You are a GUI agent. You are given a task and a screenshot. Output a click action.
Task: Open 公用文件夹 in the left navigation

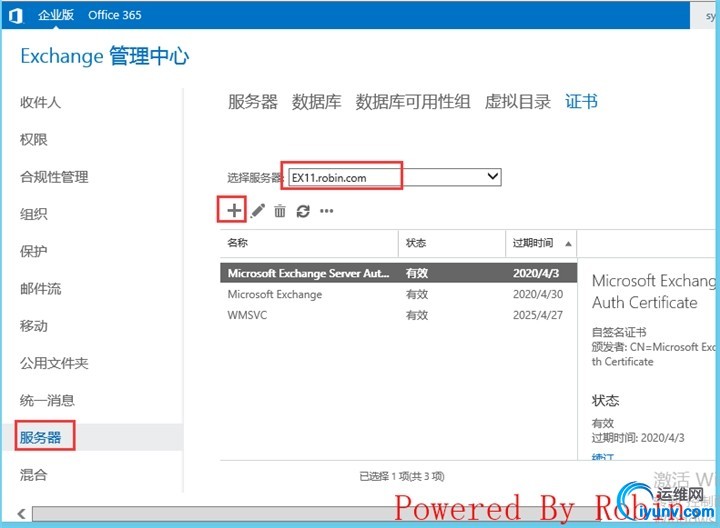pos(54,363)
